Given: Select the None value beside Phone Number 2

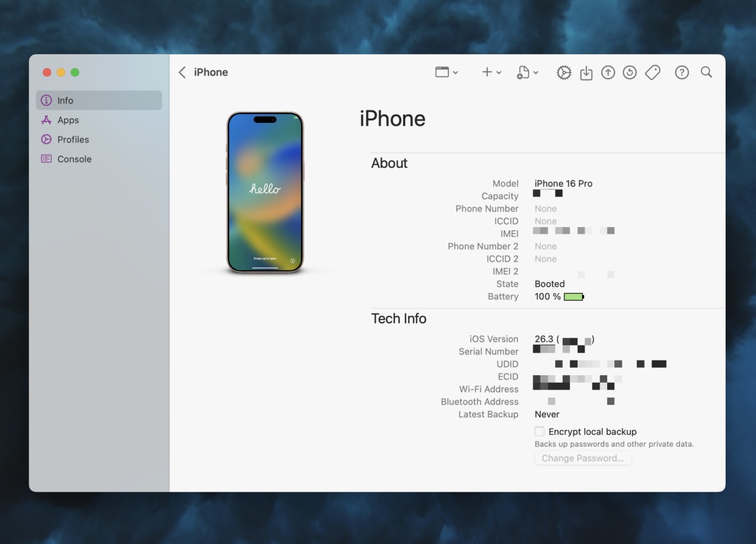Looking at the screenshot, I should (546, 246).
